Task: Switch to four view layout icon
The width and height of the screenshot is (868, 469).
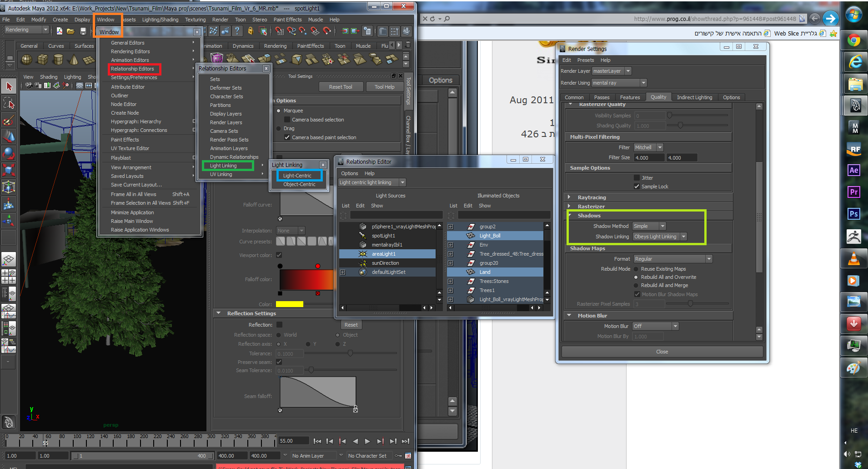Action: (x=9, y=277)
